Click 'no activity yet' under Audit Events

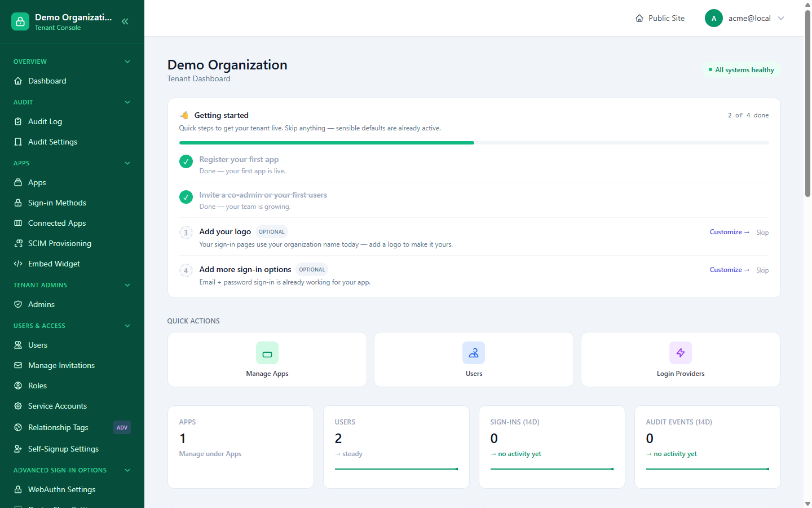672,454
